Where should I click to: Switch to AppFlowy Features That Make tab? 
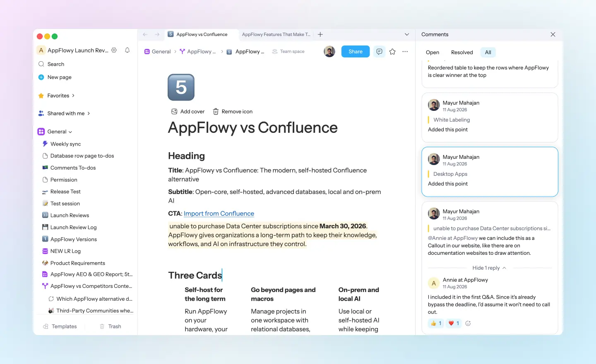pos(276,34)
